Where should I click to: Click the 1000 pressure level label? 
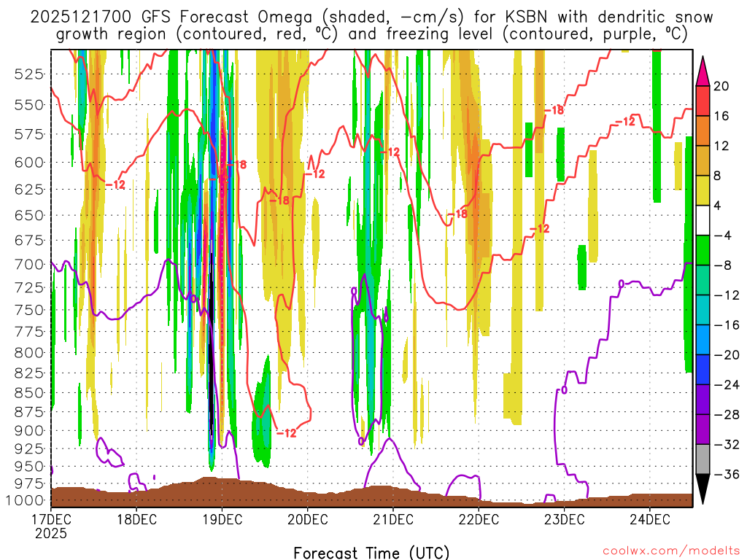(23, 500)
